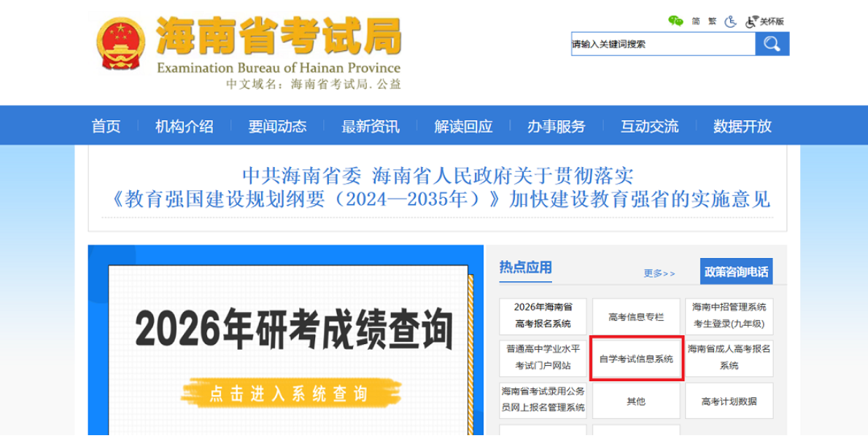Screen dimensions: 868x441
Task: Open 其他 for other services
Action: tap(635, 400)
